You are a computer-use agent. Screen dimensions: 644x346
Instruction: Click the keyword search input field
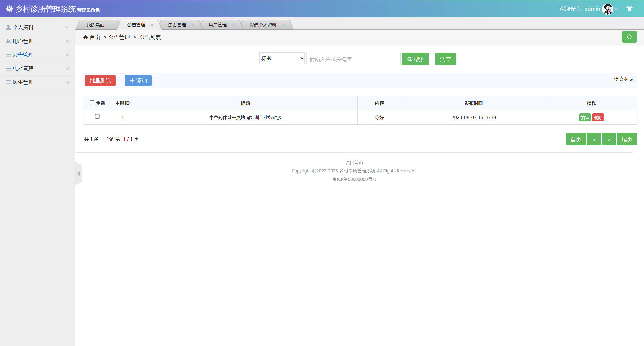(353, 59)
